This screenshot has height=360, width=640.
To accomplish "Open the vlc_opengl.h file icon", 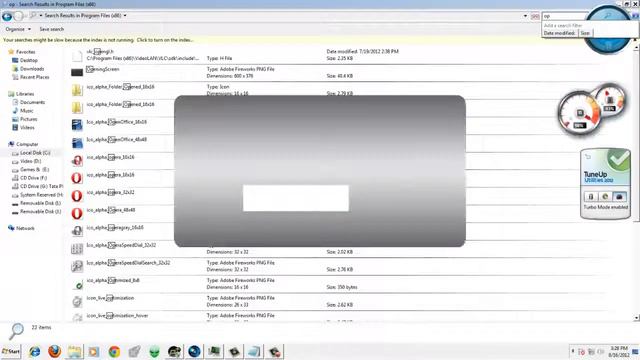I will [x=77, y=56].
